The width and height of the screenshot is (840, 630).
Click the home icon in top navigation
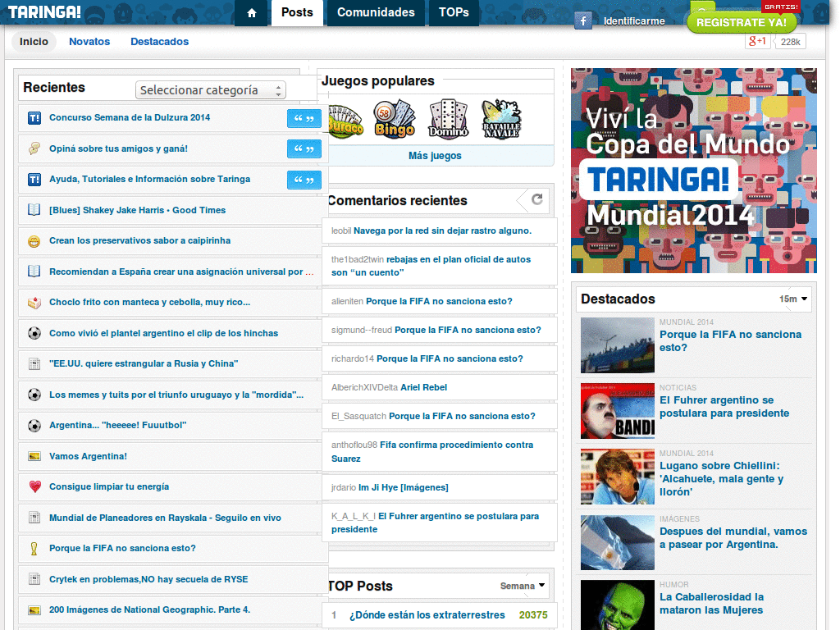tap(251, 13)
